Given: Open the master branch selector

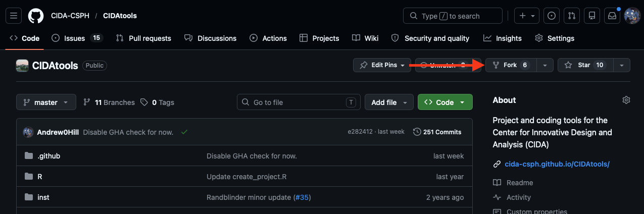Looking at the screenshot, I should click(46, 102).
